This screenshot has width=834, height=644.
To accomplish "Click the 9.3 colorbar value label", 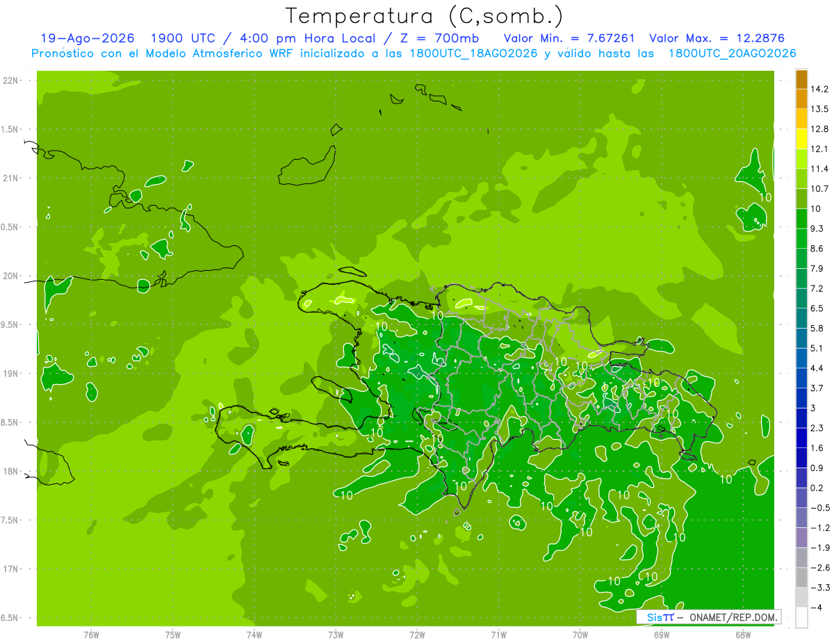I will coord(817,229).
